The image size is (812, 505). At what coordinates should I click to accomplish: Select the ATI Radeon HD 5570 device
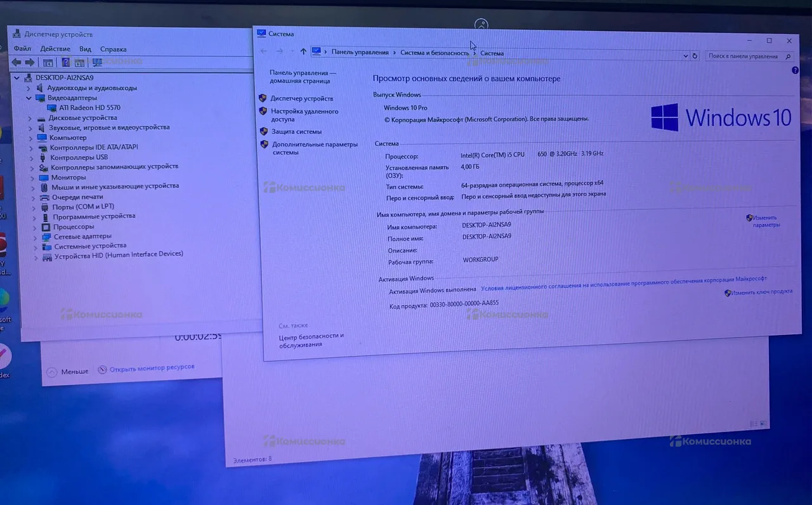89,108
